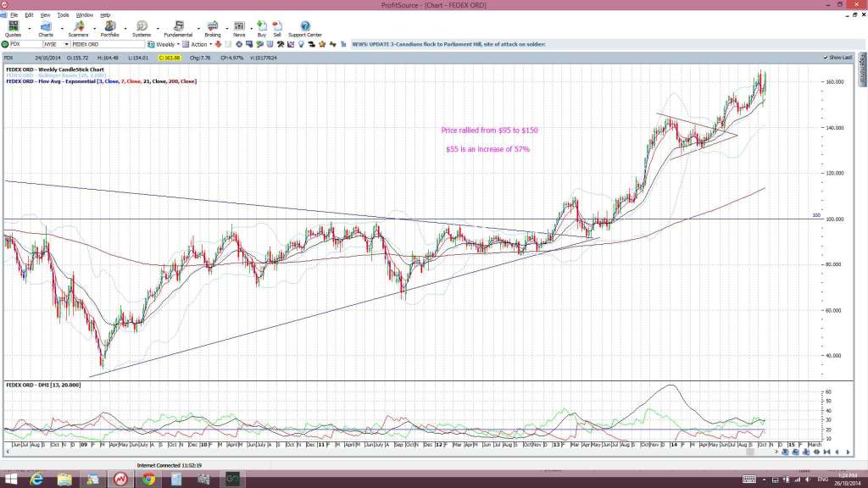
Task: Click the gear-shaped chart toolbar icon
Action: pos(239,44)
